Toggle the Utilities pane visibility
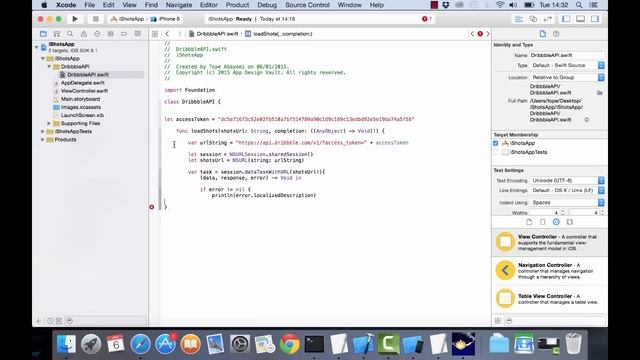Image resolution: width=640 pixels, height=360 pixels. pos(595,19)
